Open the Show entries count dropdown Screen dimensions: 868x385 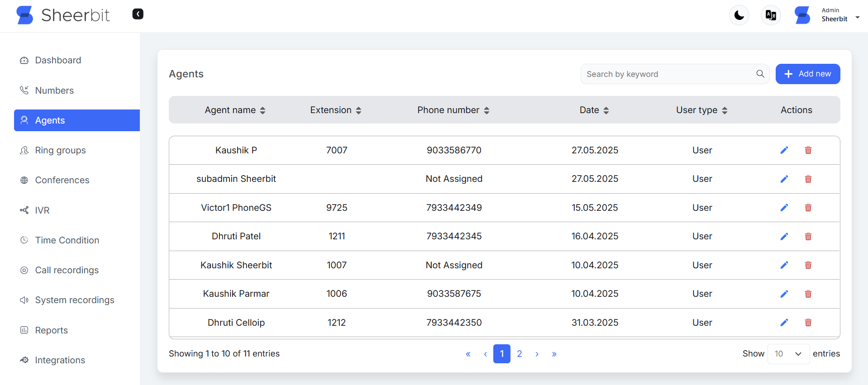[x=788, y=354]
